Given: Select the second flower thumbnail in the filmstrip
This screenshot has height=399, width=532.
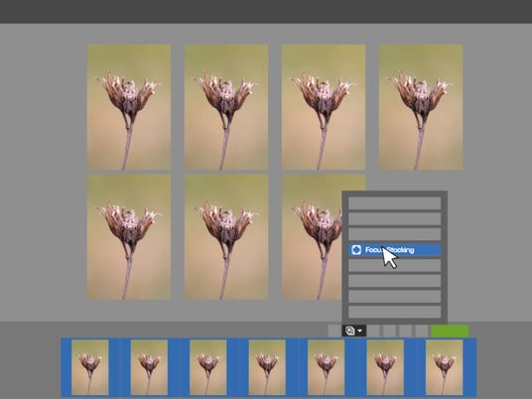Looking at the screenshot, I should click(x=149, y=367).
